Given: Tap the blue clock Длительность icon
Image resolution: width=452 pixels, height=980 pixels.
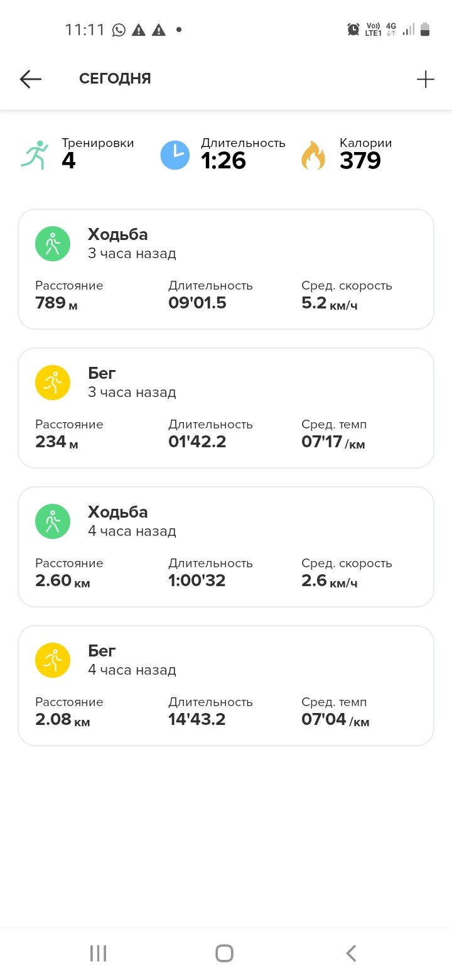Looking at the screenshot, I should point(175,155).
